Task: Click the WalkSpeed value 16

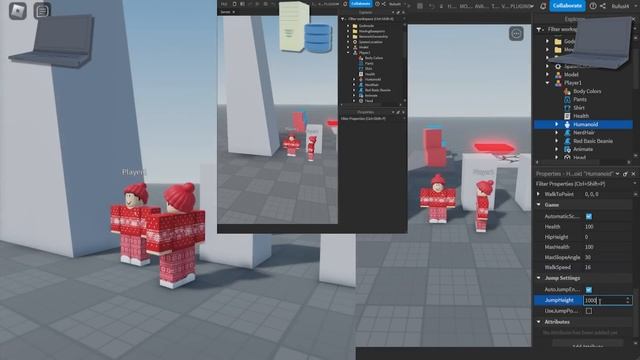Action: click(x=588, y=267)
